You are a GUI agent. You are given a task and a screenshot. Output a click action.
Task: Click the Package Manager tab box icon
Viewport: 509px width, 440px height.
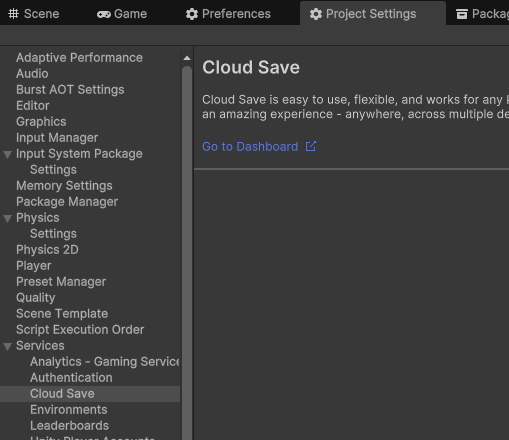pyautogui.click(x=462, y=14)
